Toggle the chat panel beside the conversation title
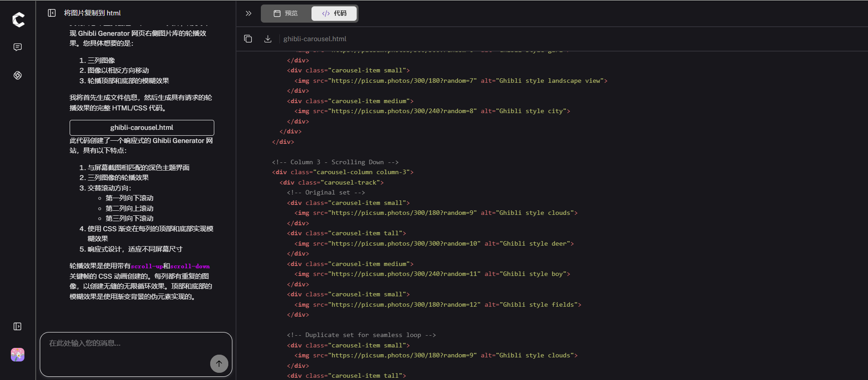 [x=52, y=13]
